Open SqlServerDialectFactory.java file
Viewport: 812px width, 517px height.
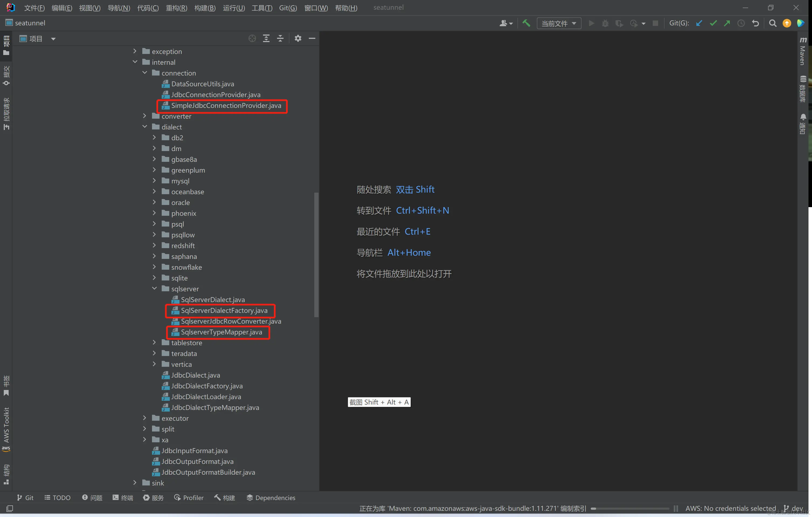coord(224,310)
